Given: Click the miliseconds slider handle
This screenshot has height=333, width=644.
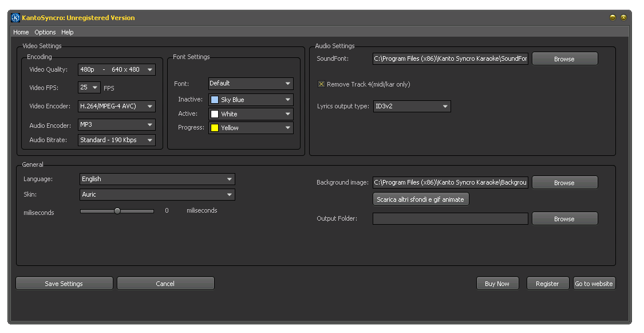Looking at the screenshot, I should click(x=117, y=211).
